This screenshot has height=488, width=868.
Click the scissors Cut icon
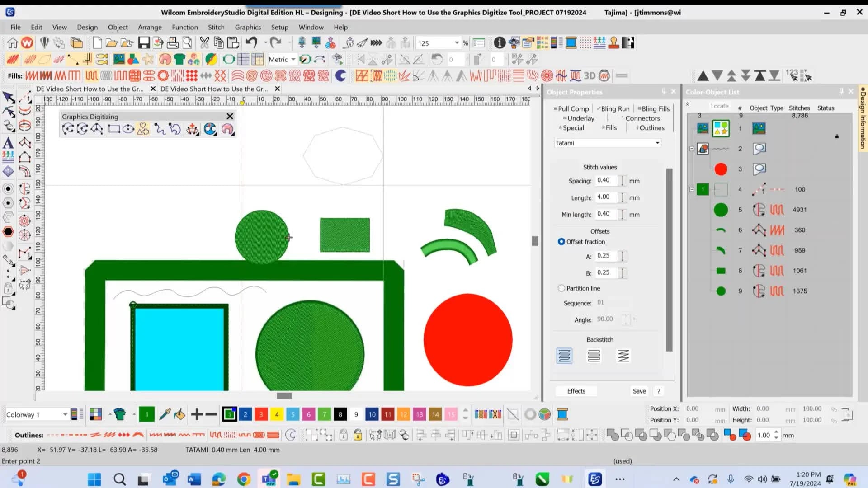(204, 43)
